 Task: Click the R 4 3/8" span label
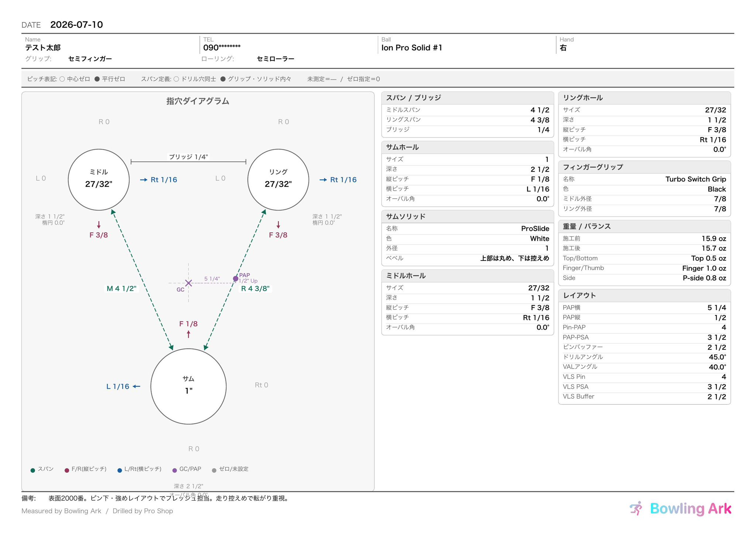pos(255,289)
